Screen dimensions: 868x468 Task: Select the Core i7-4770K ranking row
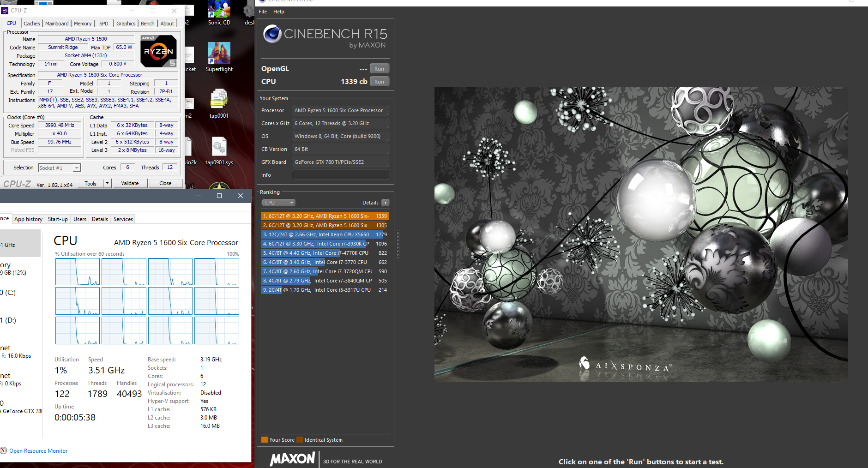(325, 253)
